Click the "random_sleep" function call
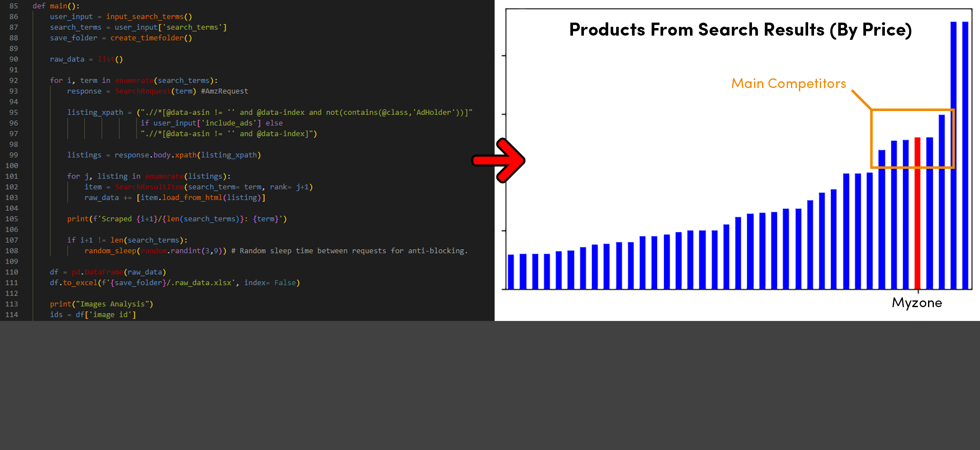Viewport: 980px width, 450px height. click(x=110, y=251)
